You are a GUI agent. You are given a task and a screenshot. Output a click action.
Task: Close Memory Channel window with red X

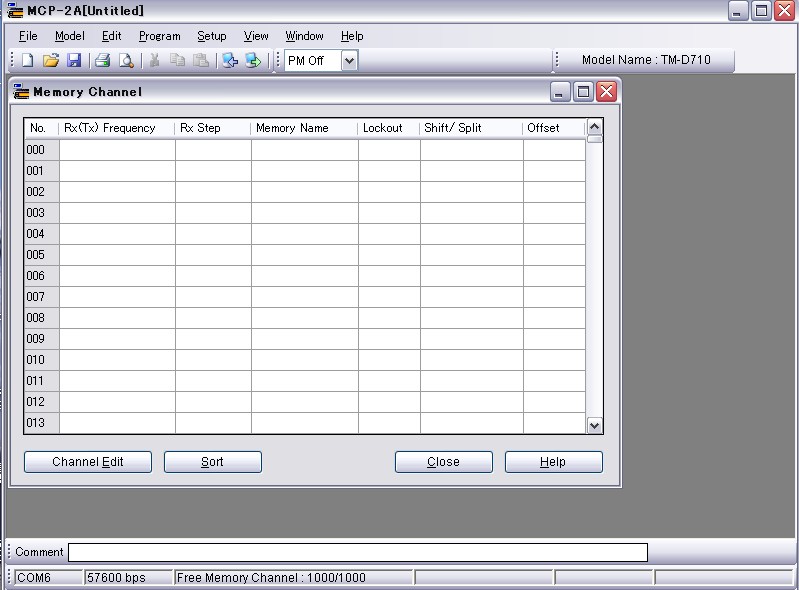tap(606, 92)
